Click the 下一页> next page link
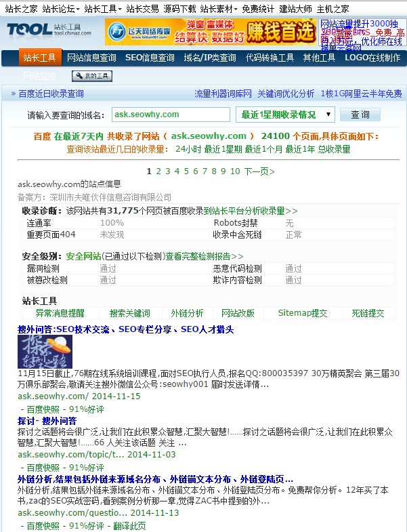 259,171
